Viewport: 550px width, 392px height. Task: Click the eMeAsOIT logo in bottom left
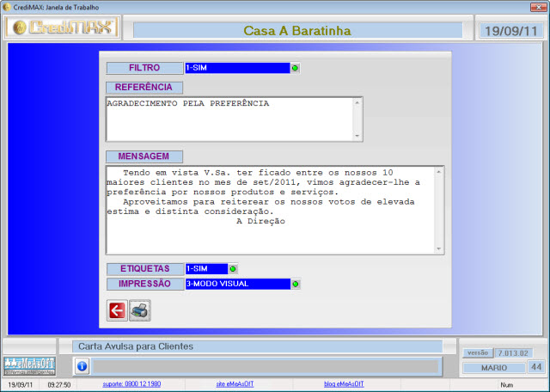29,365
